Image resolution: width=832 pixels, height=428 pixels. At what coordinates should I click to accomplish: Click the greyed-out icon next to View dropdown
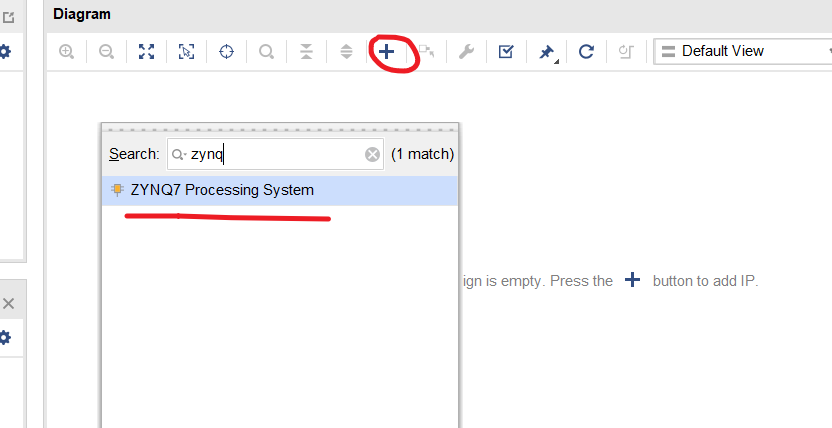pyautogui.click(x=626, y=51)
